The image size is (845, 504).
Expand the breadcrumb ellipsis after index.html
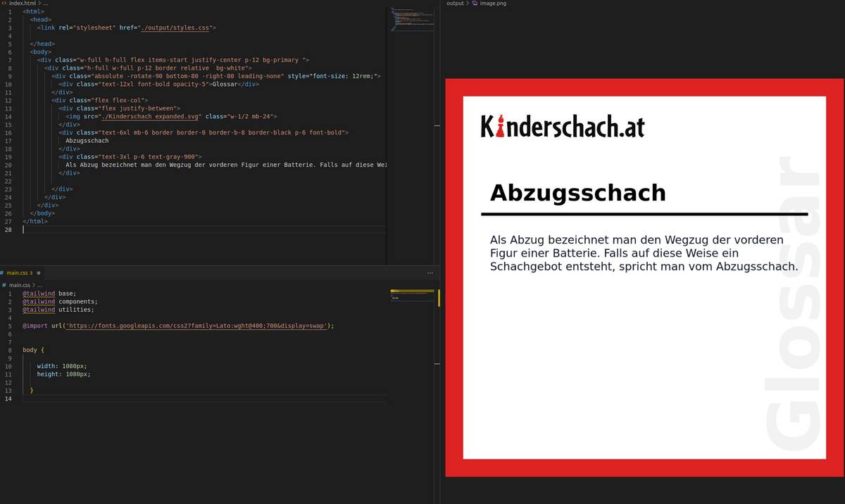(x=45, y=3)
